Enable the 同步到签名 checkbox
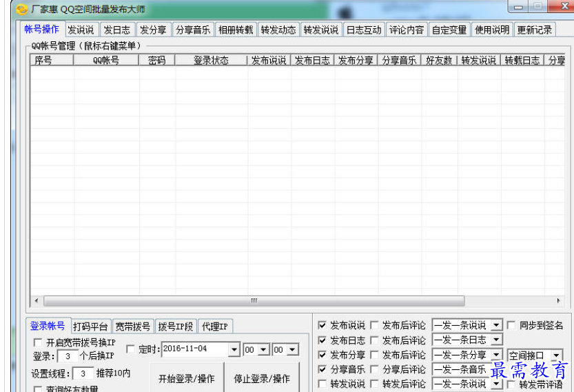Image resolution: width=574 pixels, height=392 pixels. [x=511, y=325]
